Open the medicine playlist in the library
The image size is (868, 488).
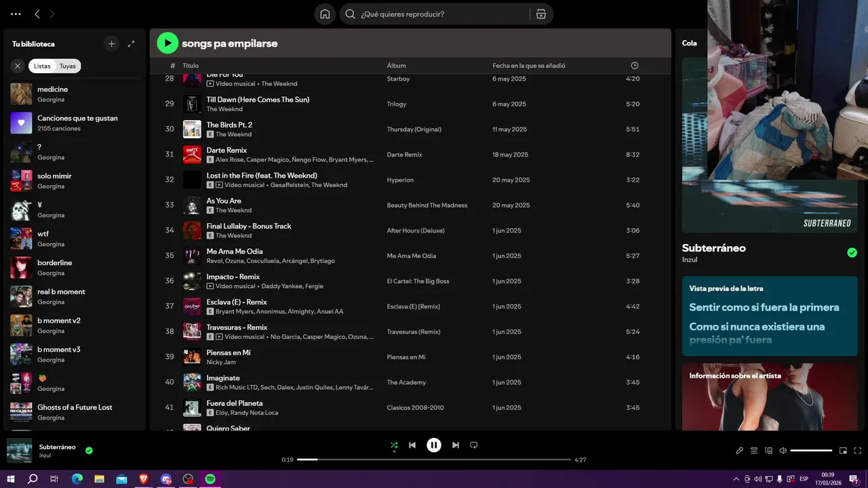pos(75,94)
